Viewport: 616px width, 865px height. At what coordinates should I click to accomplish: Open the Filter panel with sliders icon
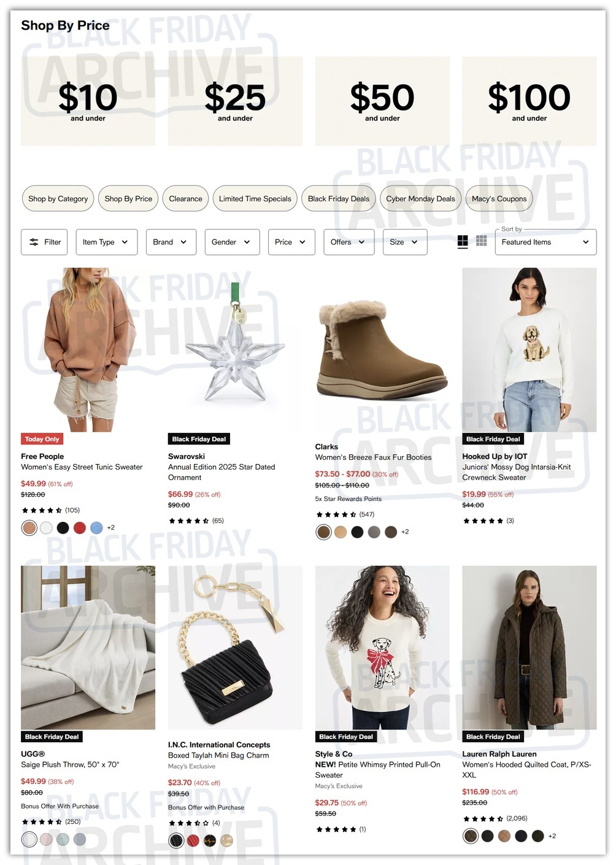[45, 242]
